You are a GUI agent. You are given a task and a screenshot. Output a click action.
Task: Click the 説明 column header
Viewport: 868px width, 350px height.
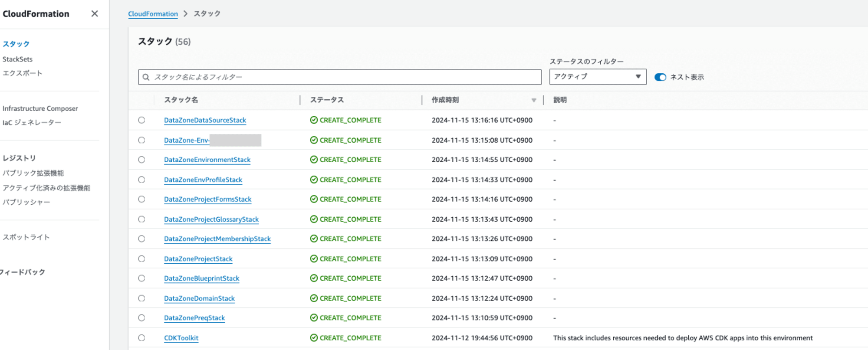pos(560,100)
